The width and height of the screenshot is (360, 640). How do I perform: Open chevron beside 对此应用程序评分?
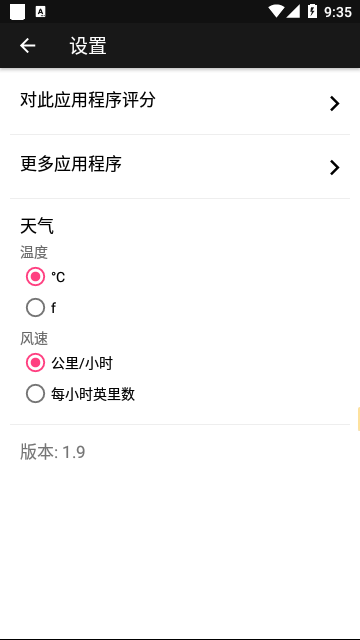coord(335,104)
